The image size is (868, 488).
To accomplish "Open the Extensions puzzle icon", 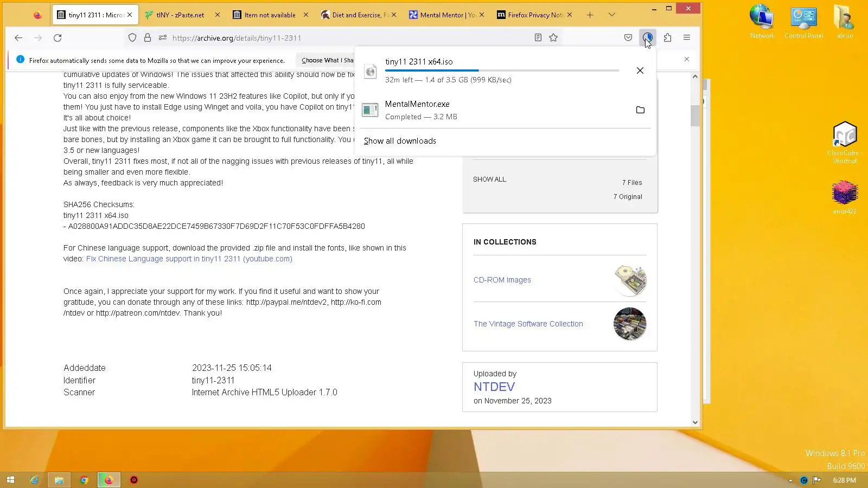I will coord(667,38).
